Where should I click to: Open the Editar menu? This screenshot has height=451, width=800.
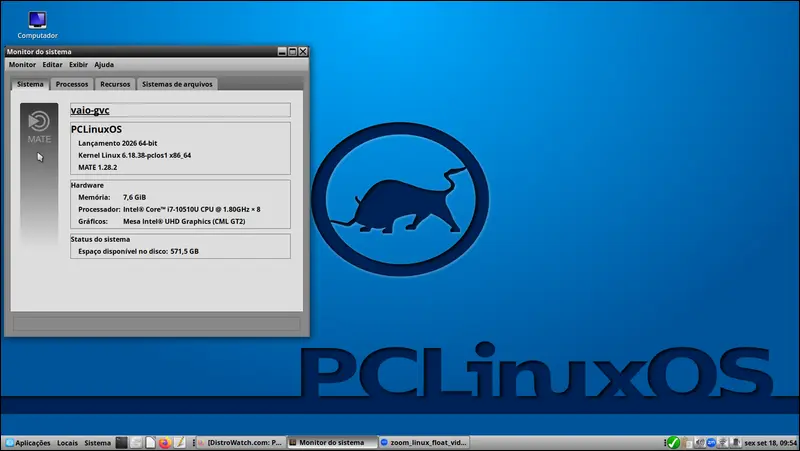point(52,65)
